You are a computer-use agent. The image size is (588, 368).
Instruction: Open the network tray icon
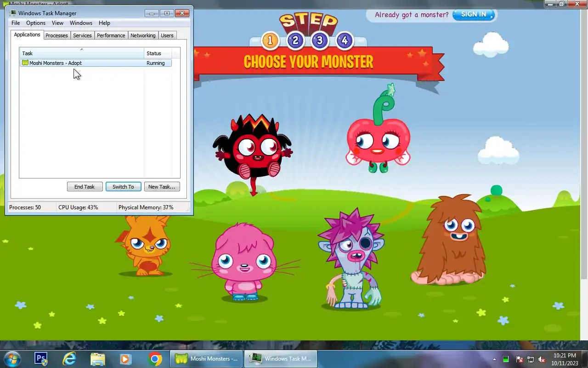point(531,359)
